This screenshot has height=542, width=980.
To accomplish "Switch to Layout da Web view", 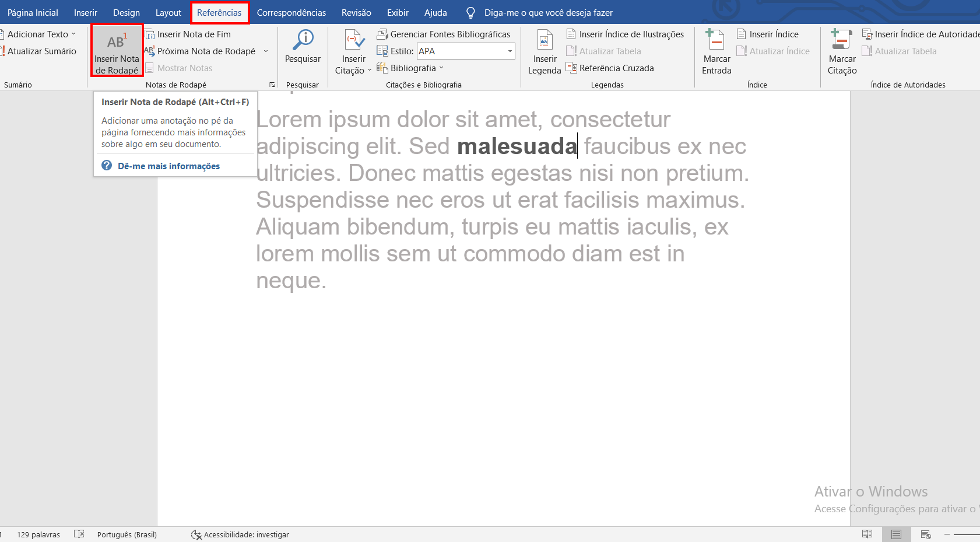I will (926, 534).
